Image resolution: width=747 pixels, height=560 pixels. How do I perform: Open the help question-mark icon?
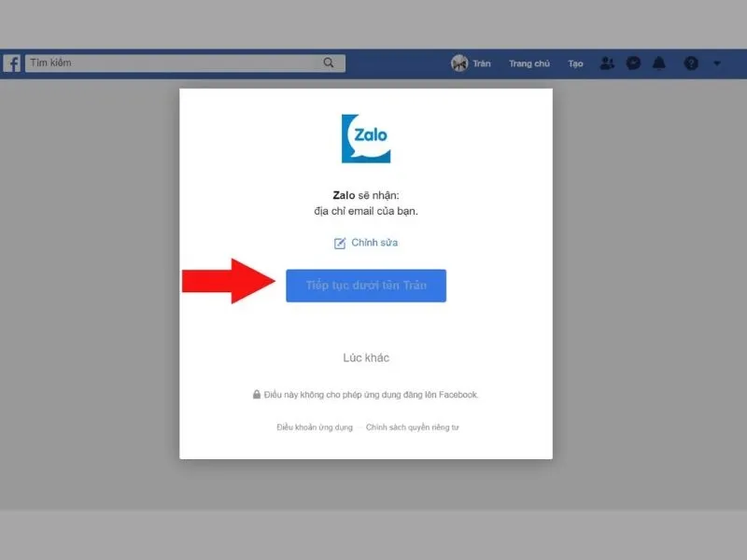click(691, 63)
